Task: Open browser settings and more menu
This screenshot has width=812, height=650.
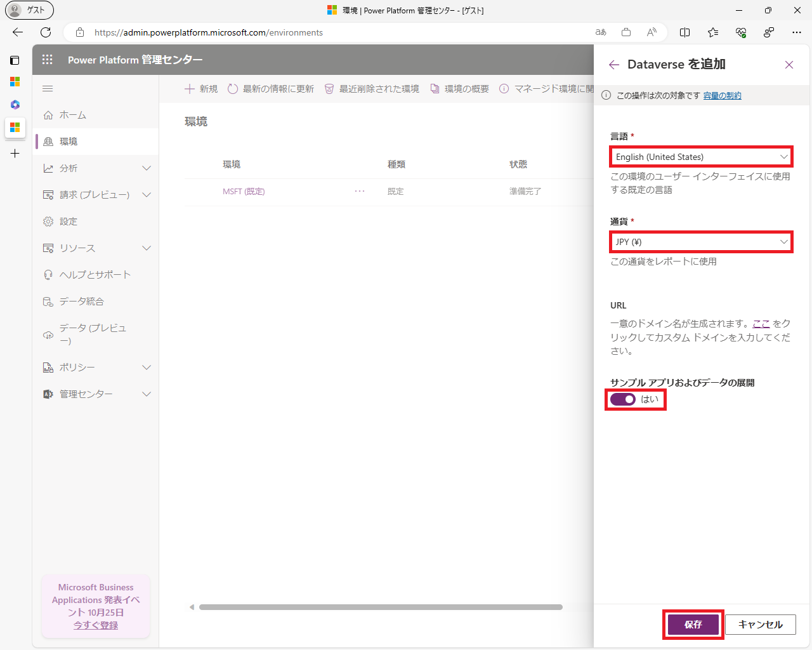Action: (x=797, y=32)
